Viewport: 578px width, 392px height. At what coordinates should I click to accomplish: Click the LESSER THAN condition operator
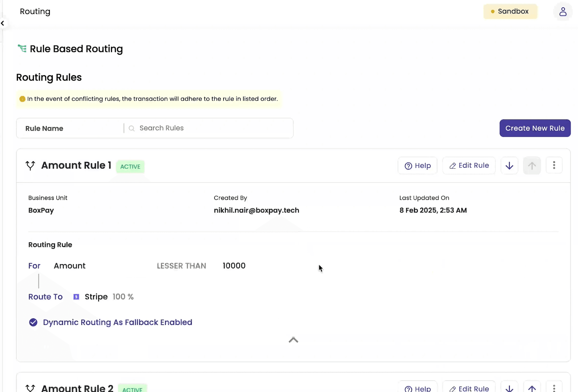pos(181,266)
